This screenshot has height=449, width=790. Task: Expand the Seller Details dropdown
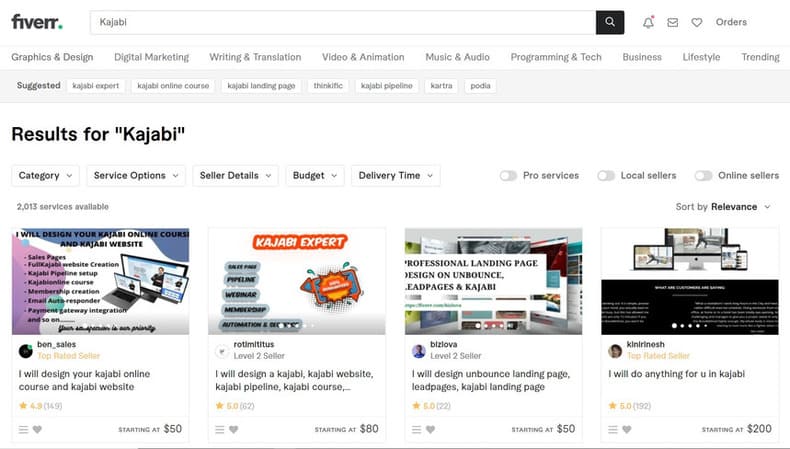(x=235, y=175)
